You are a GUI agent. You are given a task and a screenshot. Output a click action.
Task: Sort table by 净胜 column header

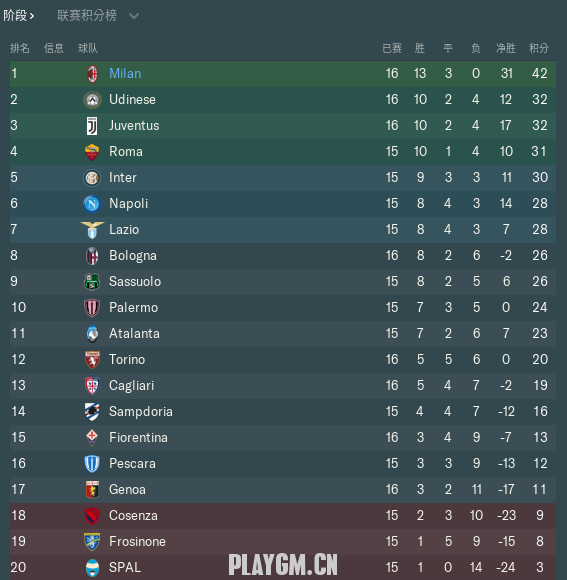[x=506, y=48]
